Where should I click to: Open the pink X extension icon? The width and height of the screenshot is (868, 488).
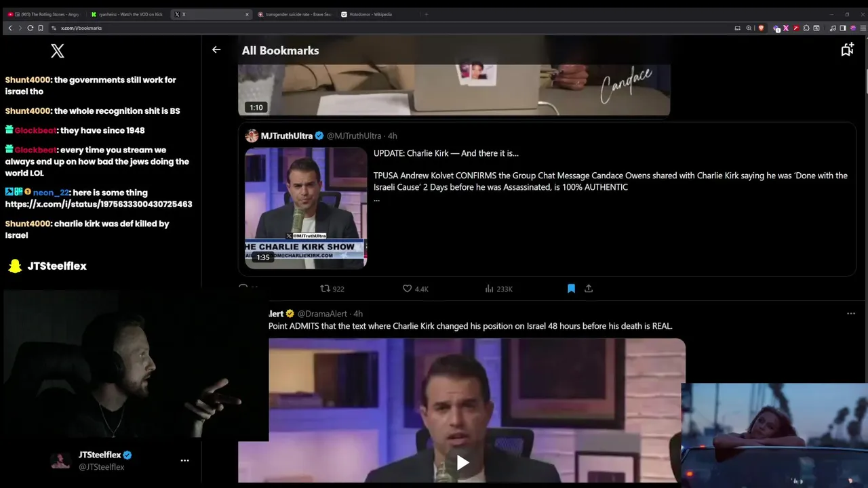[786, 28]
